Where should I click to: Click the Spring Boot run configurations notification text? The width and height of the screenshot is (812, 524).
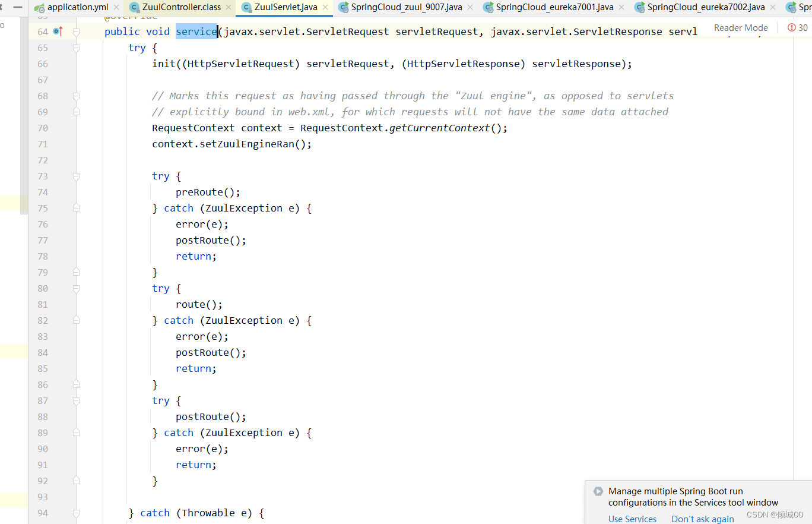tap(693, 497)
